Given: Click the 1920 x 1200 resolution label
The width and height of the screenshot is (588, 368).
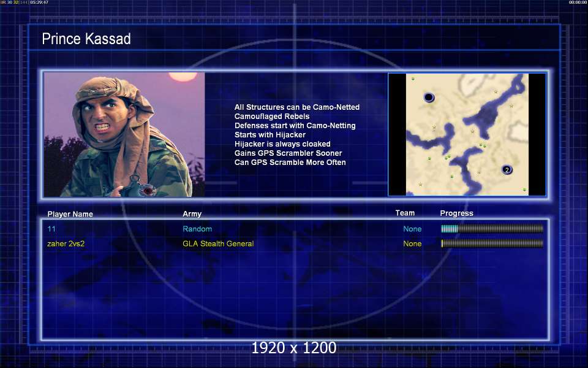Looking at the screenshot, I should 294,348.
